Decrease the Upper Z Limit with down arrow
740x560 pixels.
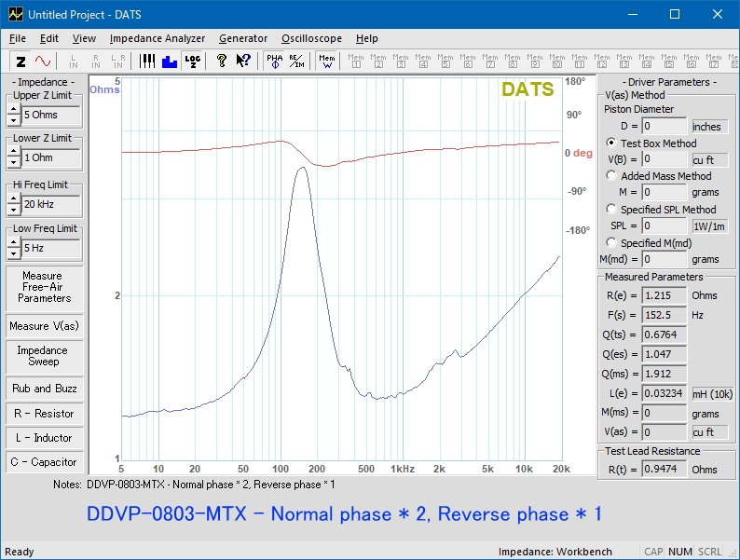click(x=14, y=120)
